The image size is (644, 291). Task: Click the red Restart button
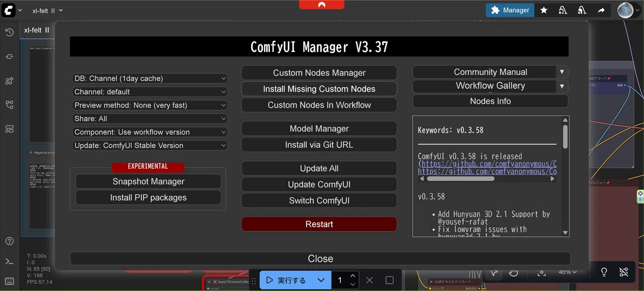(x=319, y=224)
